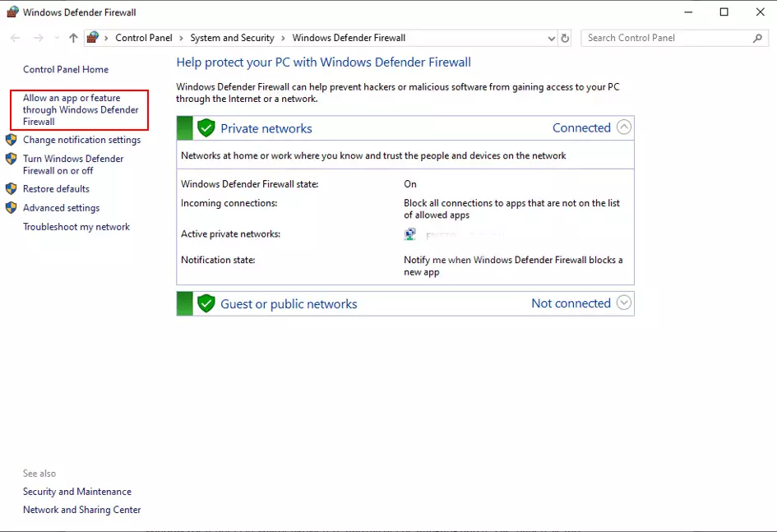Viewport: 777px width, 532px height.
Task: Refresh the Control Panel page
Action: [565, 38]
